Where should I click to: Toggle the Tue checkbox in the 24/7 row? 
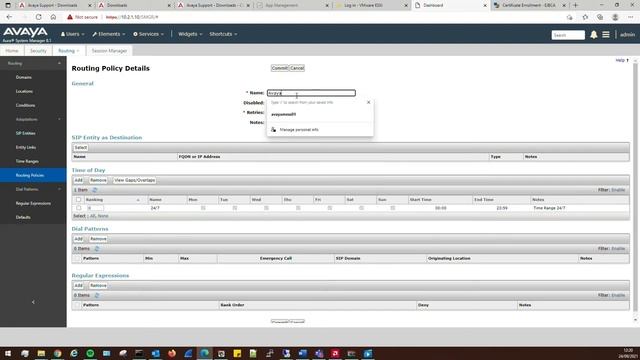pos(235,208)
